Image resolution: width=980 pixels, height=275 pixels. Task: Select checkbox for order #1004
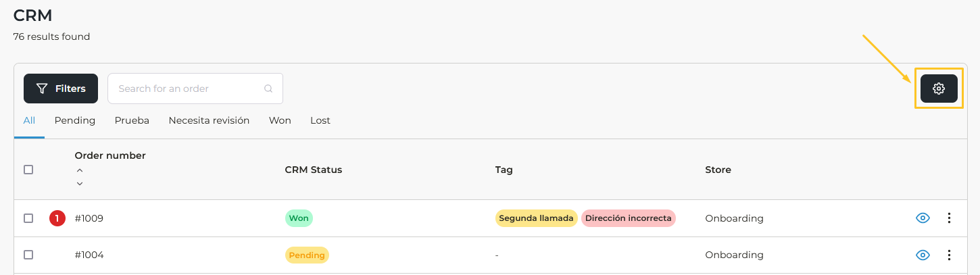[28, 255]
